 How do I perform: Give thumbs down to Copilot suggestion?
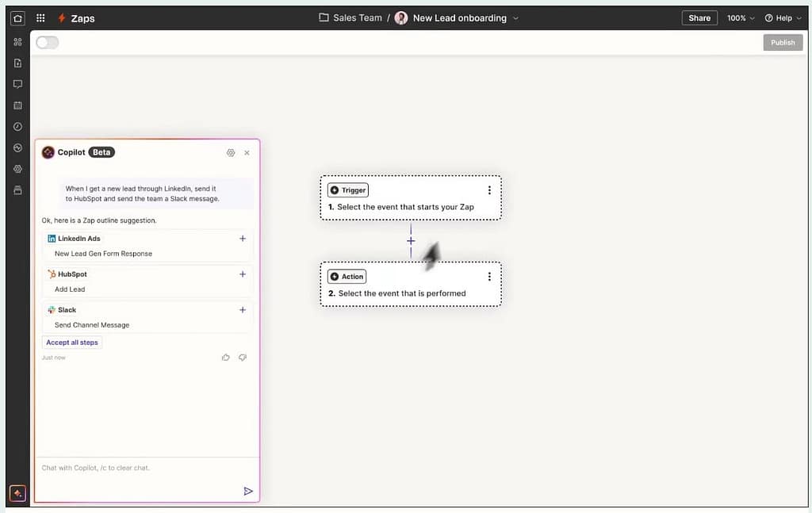coord(243,358)
